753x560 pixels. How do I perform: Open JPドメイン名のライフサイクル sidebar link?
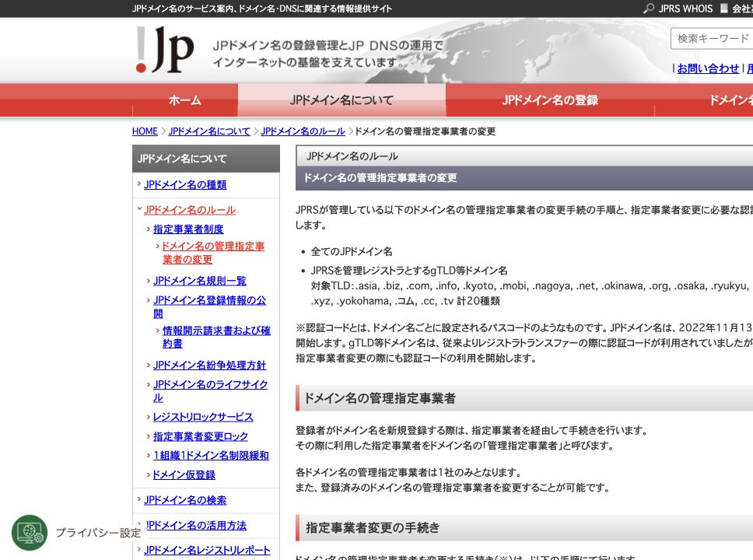[x=210, y=391]
